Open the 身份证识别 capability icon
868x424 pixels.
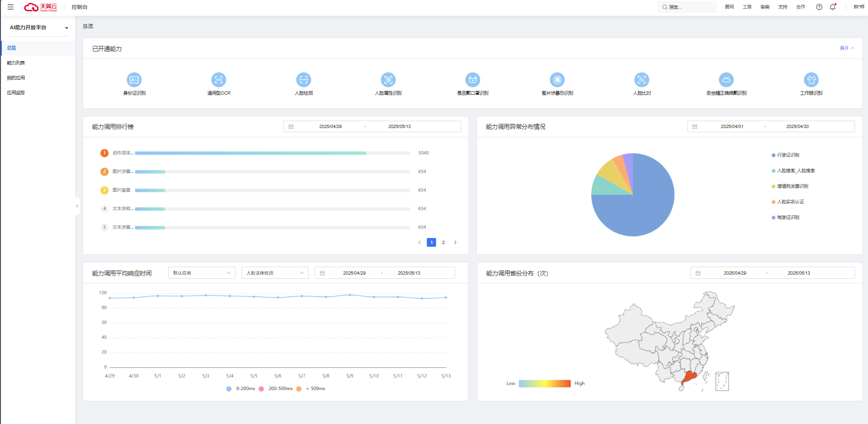coord(134,80)
